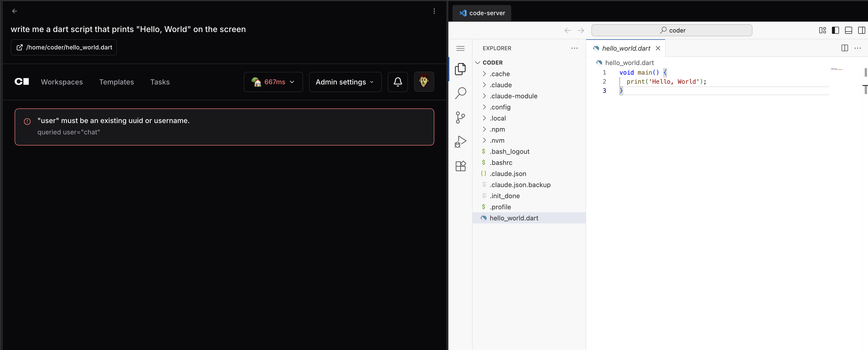Open .claude.json.backup file
The width and height of the screenshot is (868, 350).
[x=529, y=185]
